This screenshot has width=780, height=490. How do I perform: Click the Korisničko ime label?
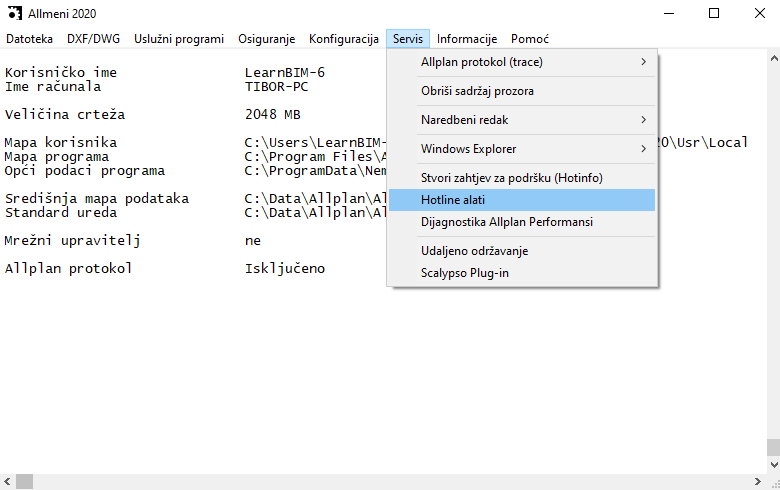point(61,73)
